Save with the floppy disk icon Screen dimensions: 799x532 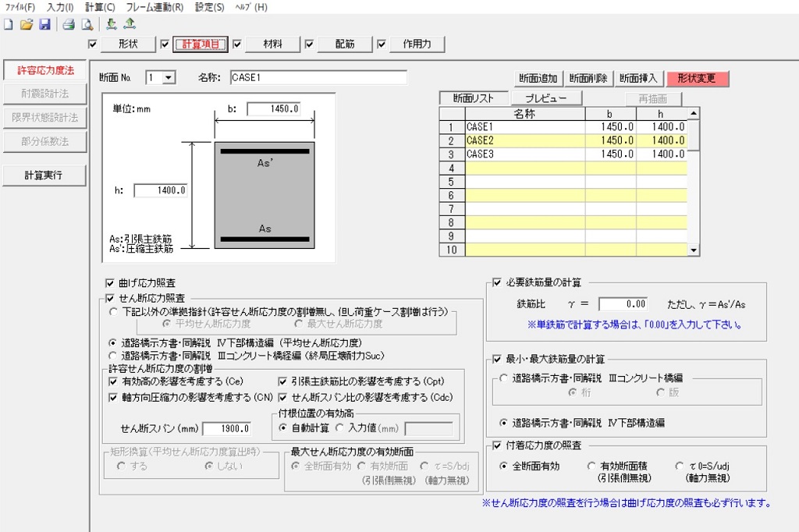tap(44, 24)
